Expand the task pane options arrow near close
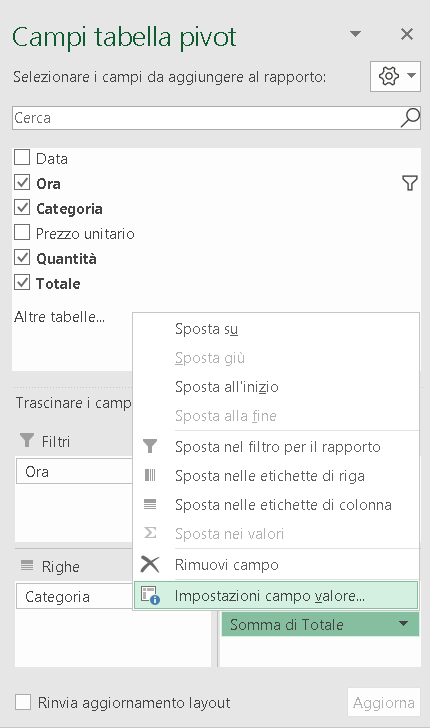This screenshot has height=728, width=430. (355, 34)
